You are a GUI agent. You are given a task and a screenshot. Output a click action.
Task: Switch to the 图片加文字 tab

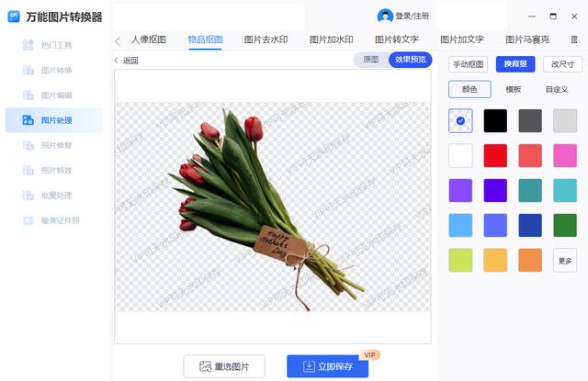(x=462, y=39)
